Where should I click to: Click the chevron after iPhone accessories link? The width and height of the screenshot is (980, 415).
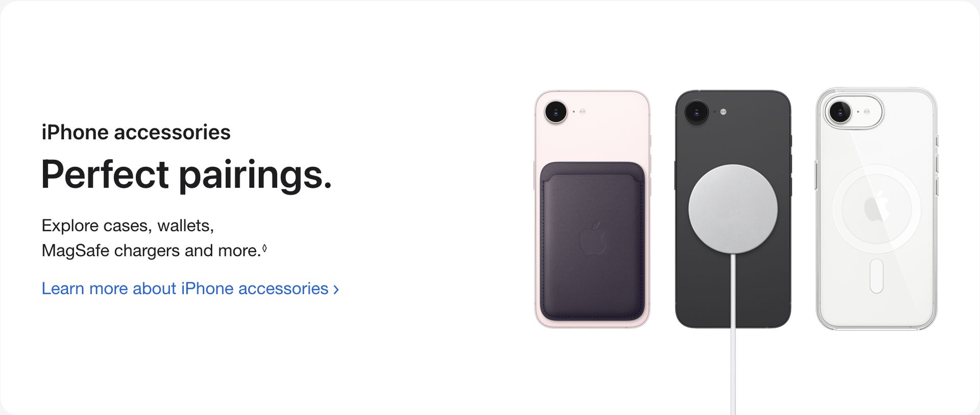pyautogui.click(x=336, y=289)
